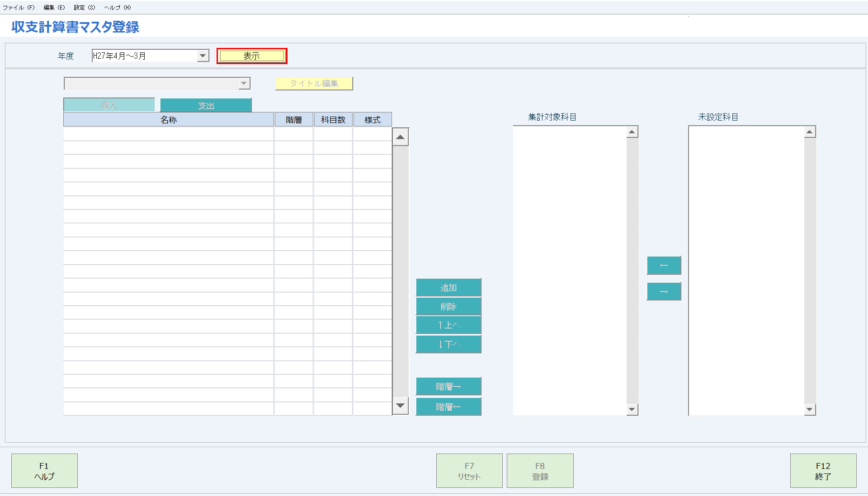Click the down scroll arrow of 未設定科目 list
The width and height of the screenshot is (868, 496).
[810, 409]
